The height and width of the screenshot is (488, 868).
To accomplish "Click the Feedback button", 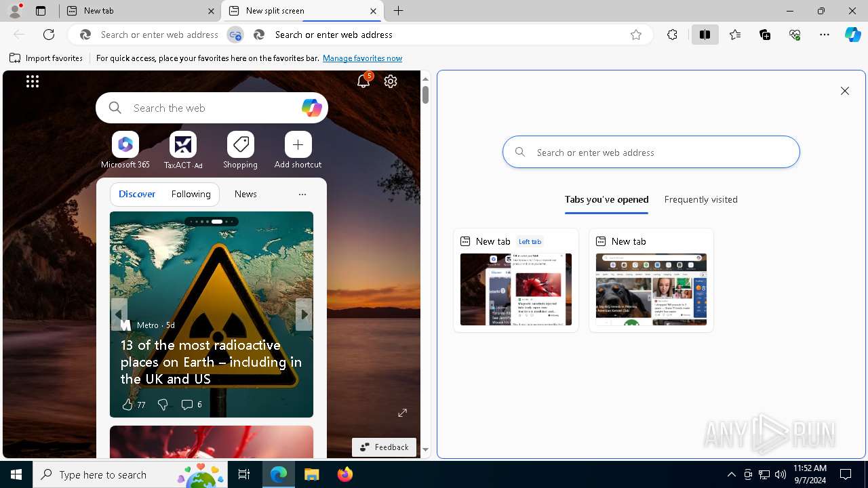I will point(384,447).
